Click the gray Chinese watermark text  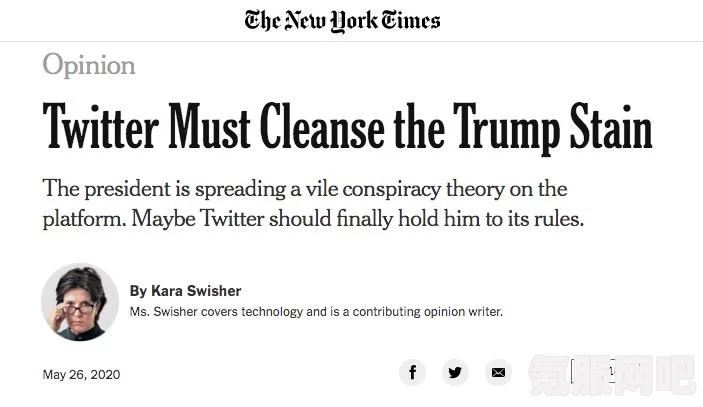[612, 375]
